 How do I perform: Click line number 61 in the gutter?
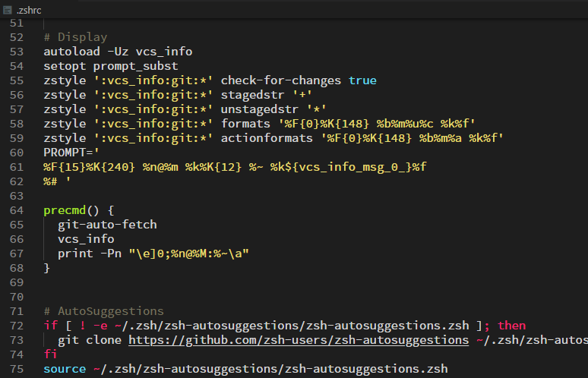[17, 167]
